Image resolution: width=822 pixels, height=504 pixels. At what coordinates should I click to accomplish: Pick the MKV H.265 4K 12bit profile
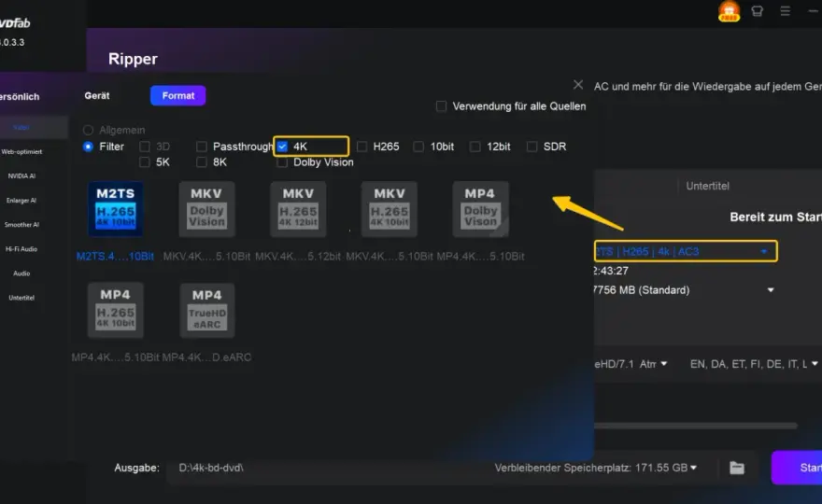[298, 208]
